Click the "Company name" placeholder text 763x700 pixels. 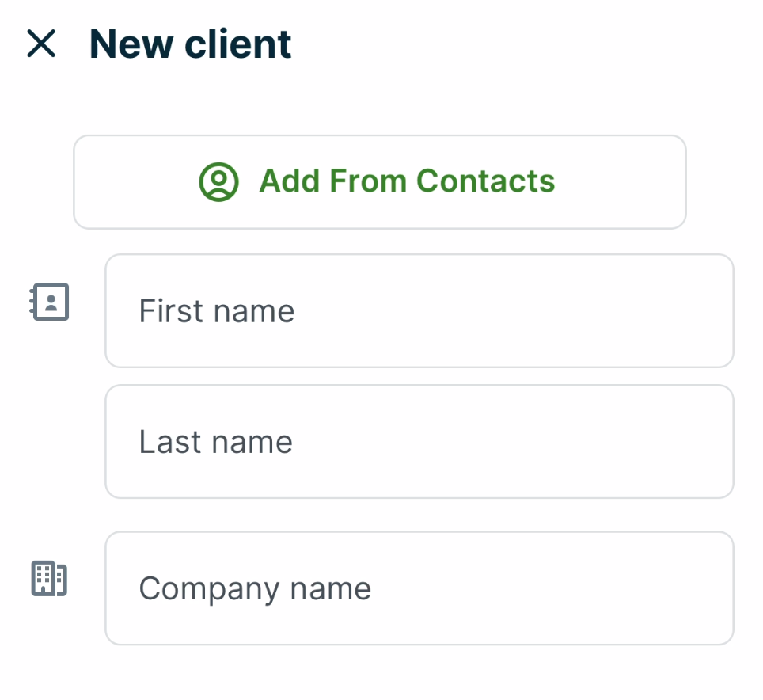tap(255, 588)
